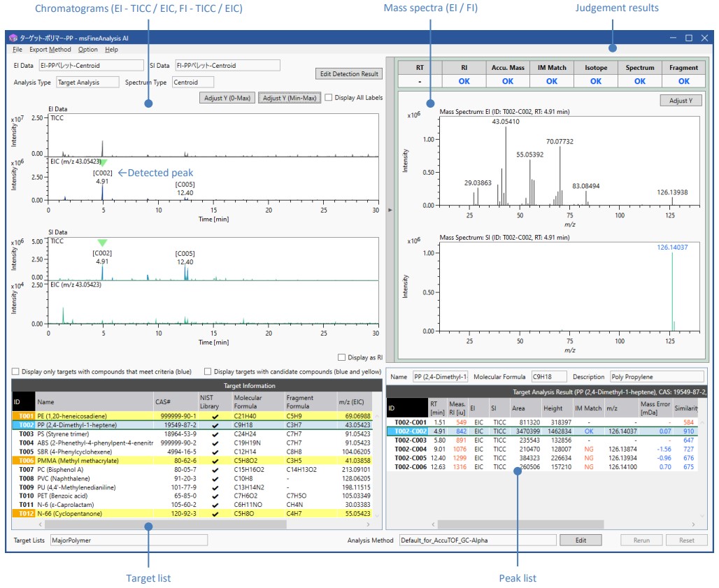Screen dimensions: 719x588
Task: Check Display only targets that meet criteria (blue)
Action: (16, 371)
